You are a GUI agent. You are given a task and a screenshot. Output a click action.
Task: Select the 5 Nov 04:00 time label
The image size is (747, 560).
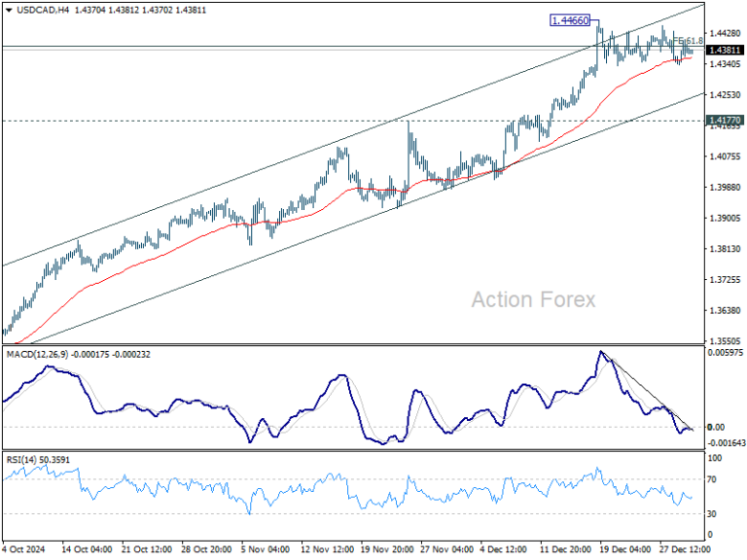[x=267, y=549]
